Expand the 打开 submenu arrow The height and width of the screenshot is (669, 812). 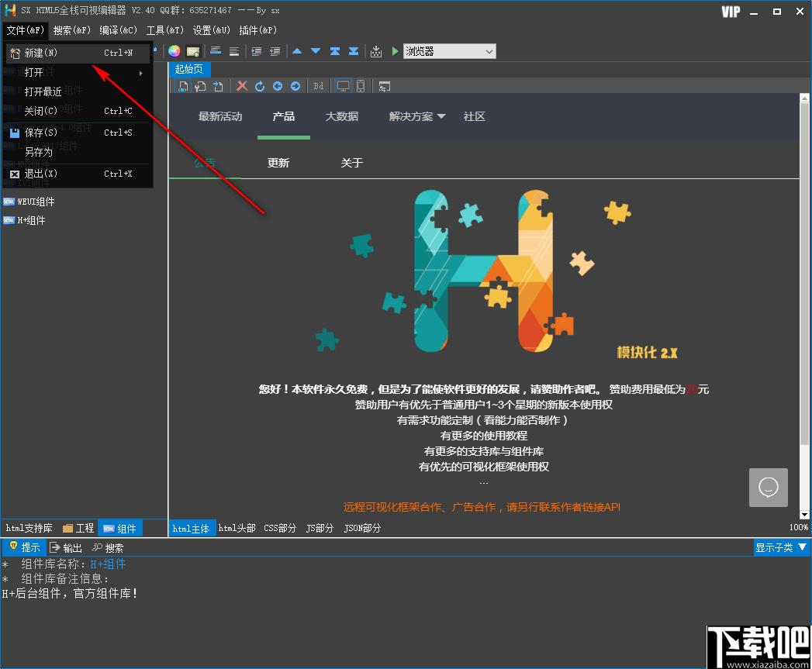(141, 73)
